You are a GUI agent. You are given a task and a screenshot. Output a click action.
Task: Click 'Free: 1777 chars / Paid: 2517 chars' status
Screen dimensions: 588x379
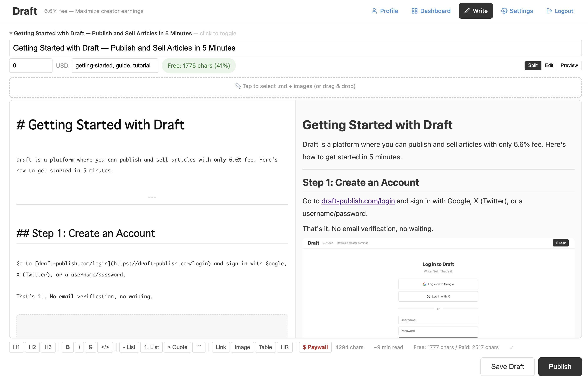[456, 347]
